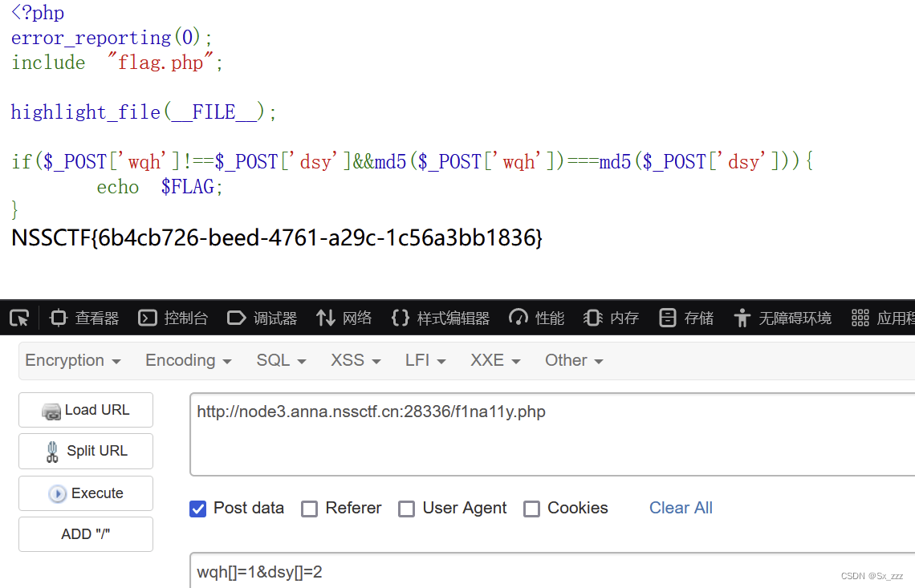Image resolution: width=915 pixels, height=588 pixels.
Task: Expand the XSS payloads menu
Action: point(355,360)
